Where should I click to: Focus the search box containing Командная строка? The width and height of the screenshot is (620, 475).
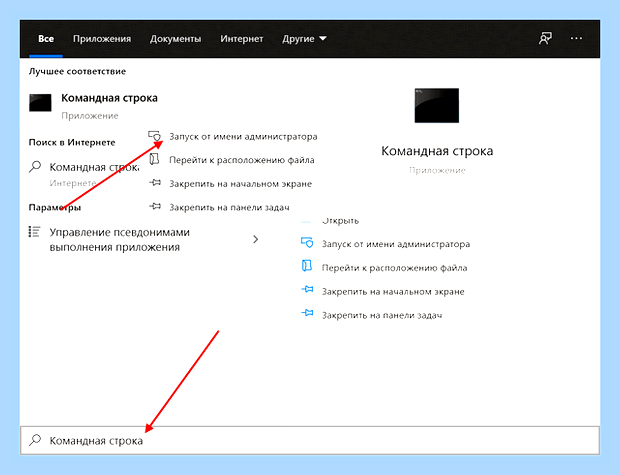point(310,440)
